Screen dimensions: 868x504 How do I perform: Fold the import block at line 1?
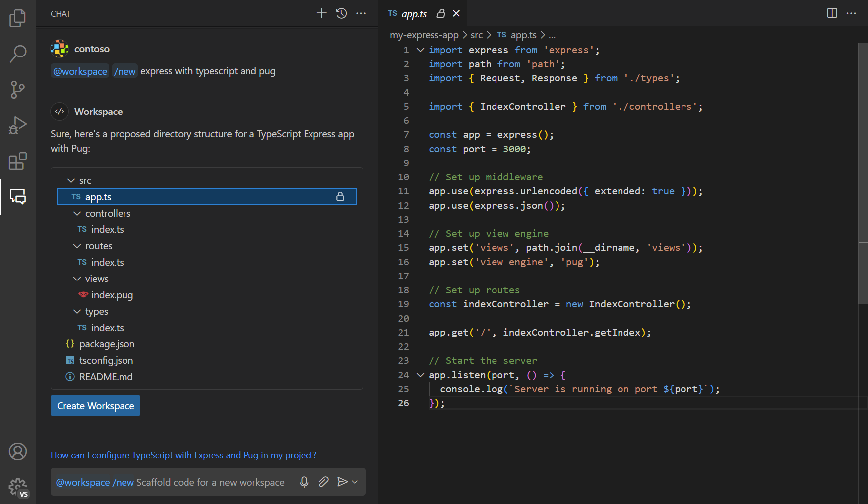click(420, 50)
